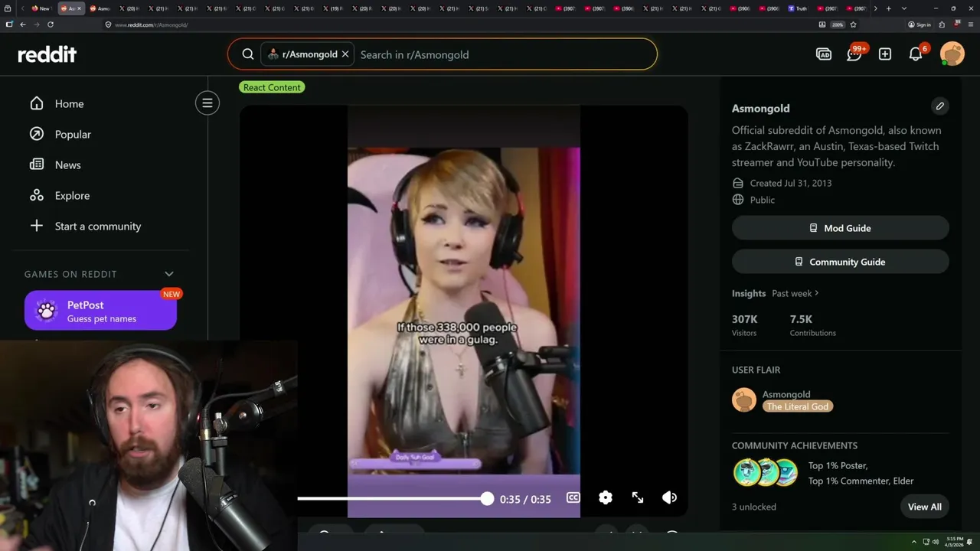Click the React Content flair tag

click(272, 87)
